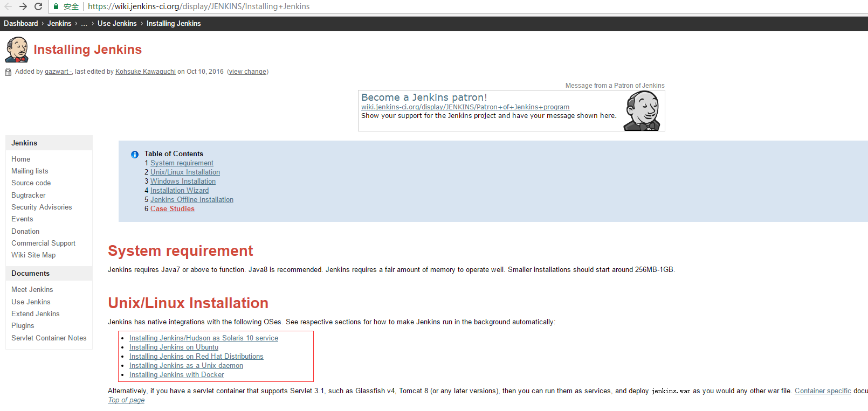868x411 pixels.
Task: Open Source code sidebar link
Action: click(x=31, y=183)
